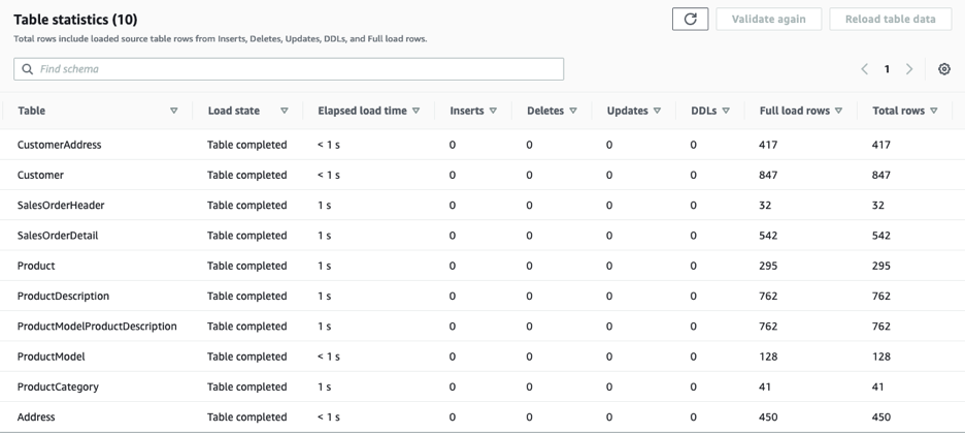
Task: Sort by DDLs column arrow
Action: click(x=726, y=111)
